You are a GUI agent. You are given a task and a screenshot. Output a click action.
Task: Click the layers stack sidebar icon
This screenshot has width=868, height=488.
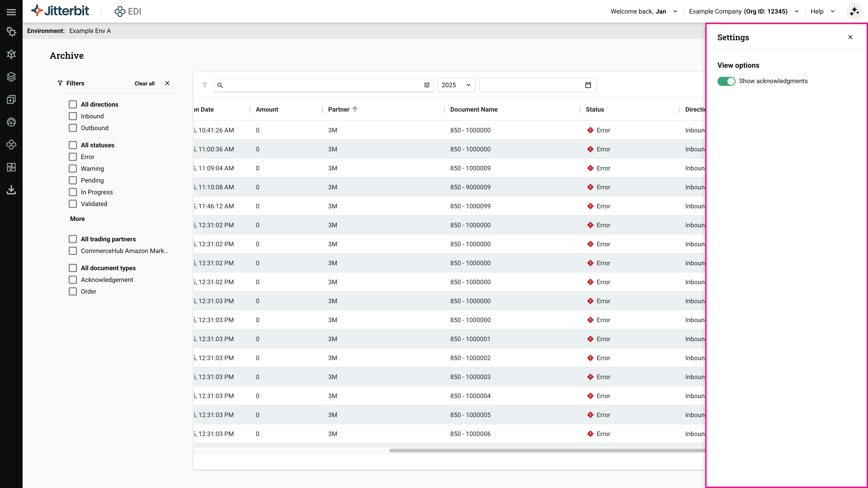tap(11, 77)
